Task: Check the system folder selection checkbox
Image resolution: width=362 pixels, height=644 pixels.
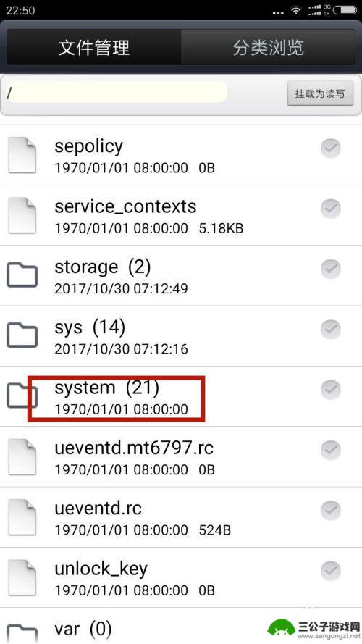Action: tap(331, 390)
